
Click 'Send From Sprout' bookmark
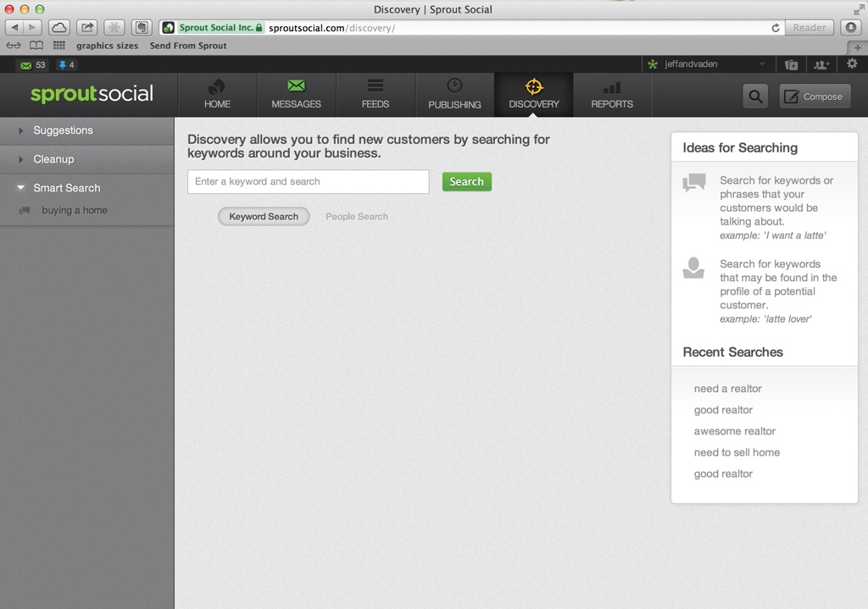pyautogui.click(x=188, y=46)
